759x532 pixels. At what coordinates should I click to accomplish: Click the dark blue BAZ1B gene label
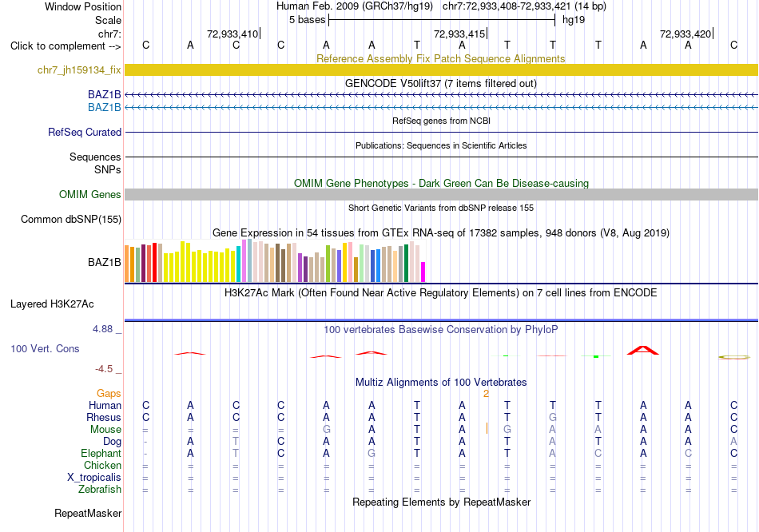[x=104, y=94]
